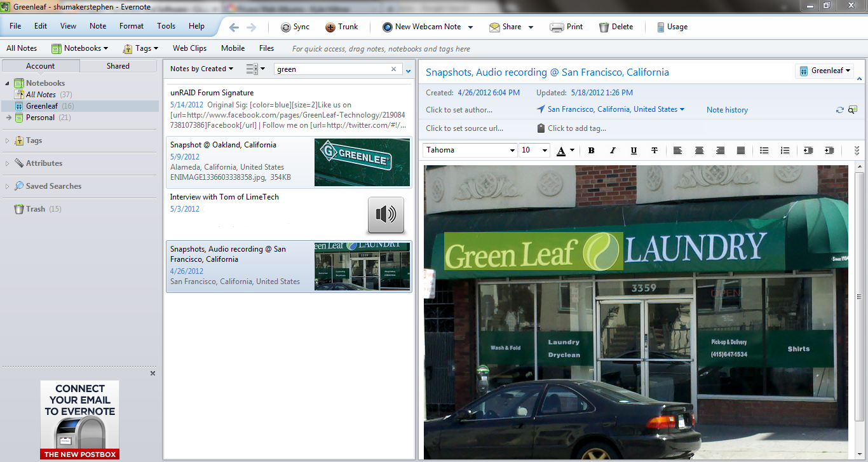Viewport: 868px width, 462px height.
Task: Print the current note
Action: coord(566,27)
